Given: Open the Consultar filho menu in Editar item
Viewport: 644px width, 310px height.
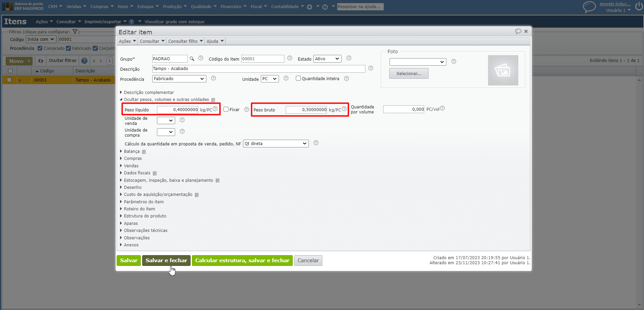Looking at the screenshot, I should point(186,41).
